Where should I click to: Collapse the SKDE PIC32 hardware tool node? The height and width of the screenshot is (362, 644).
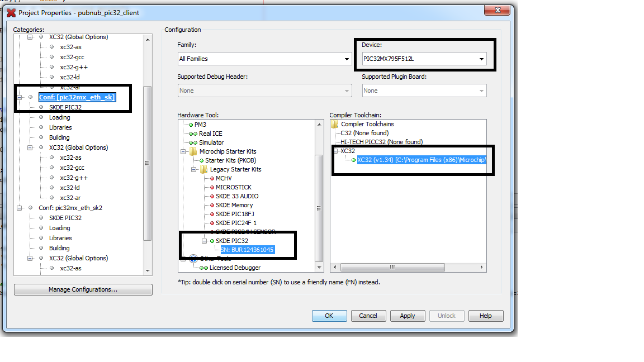tap(204, 241)
